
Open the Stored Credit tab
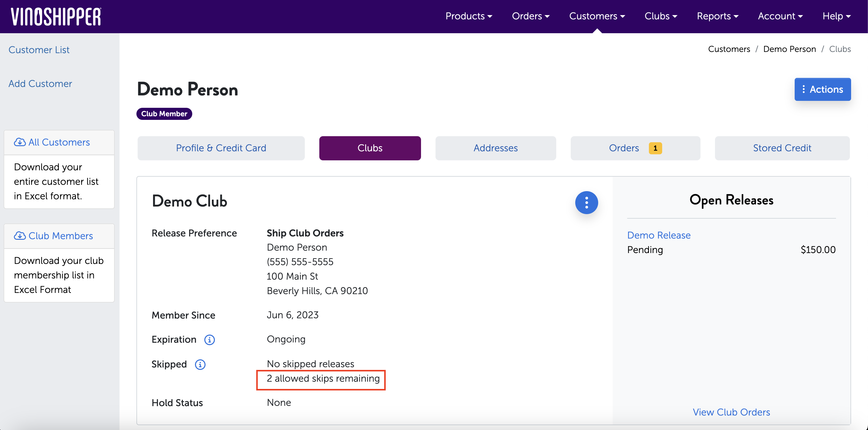pyautogui.click(x=782, y=148)
